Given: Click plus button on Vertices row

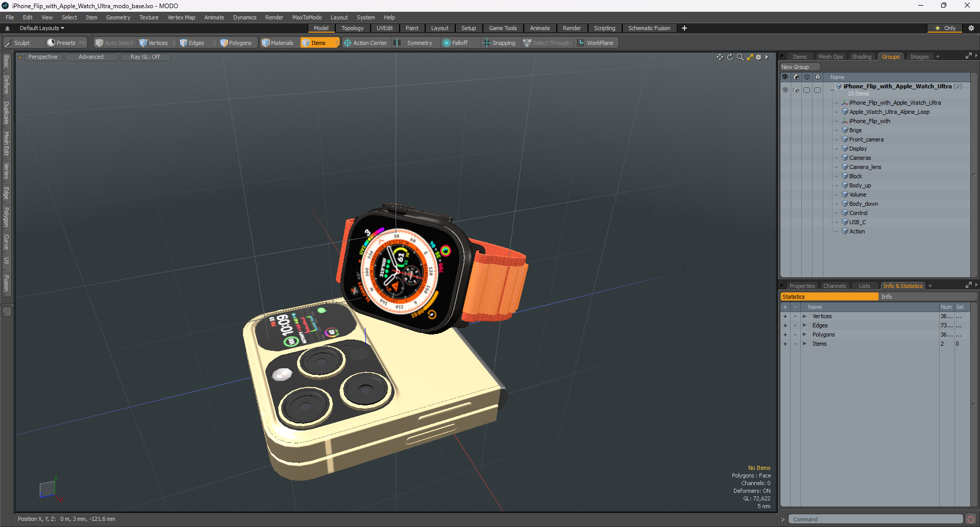Looking at the screenshot, I should (785, 317).
